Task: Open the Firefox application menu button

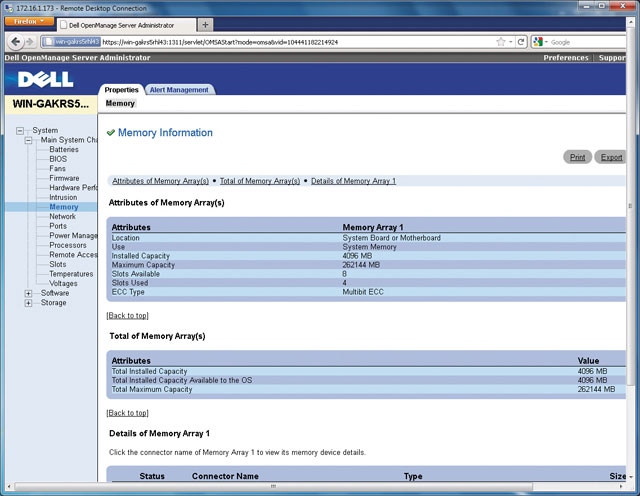Action: tap(29, 21)
